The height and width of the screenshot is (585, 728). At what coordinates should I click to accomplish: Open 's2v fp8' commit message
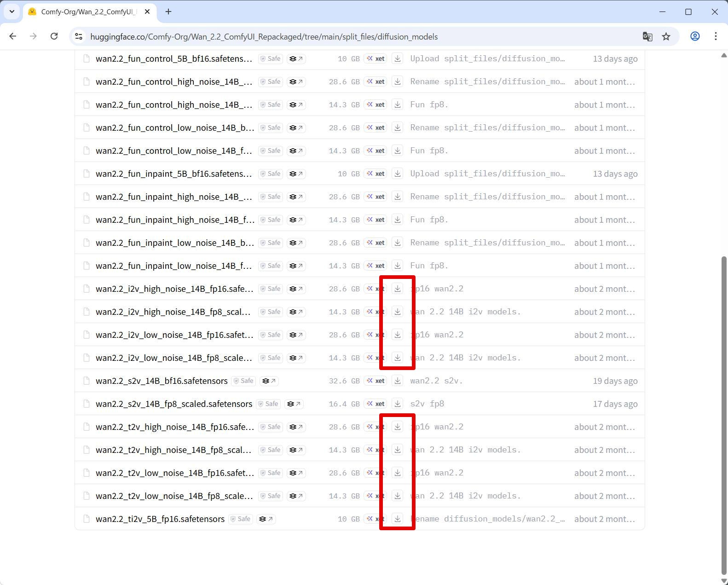427,404
